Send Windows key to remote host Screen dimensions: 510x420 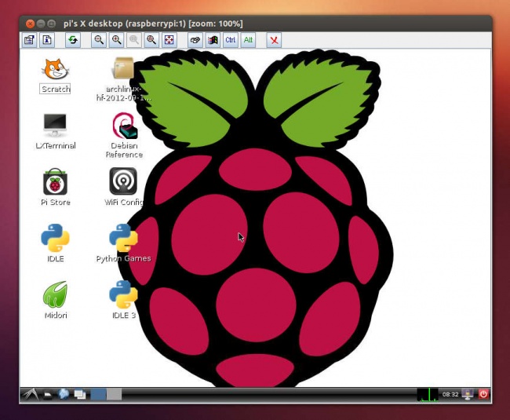213,40
